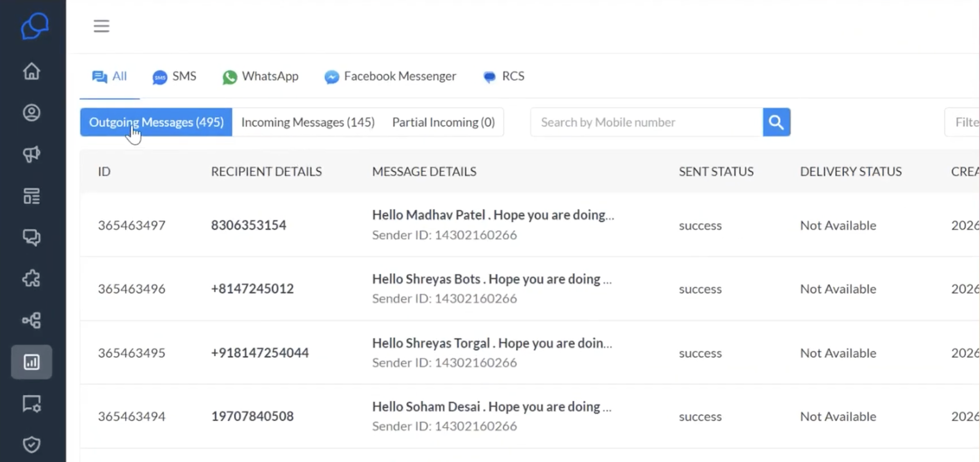
Task: Click Not Available for 365463496
Action: click(838, 289)
